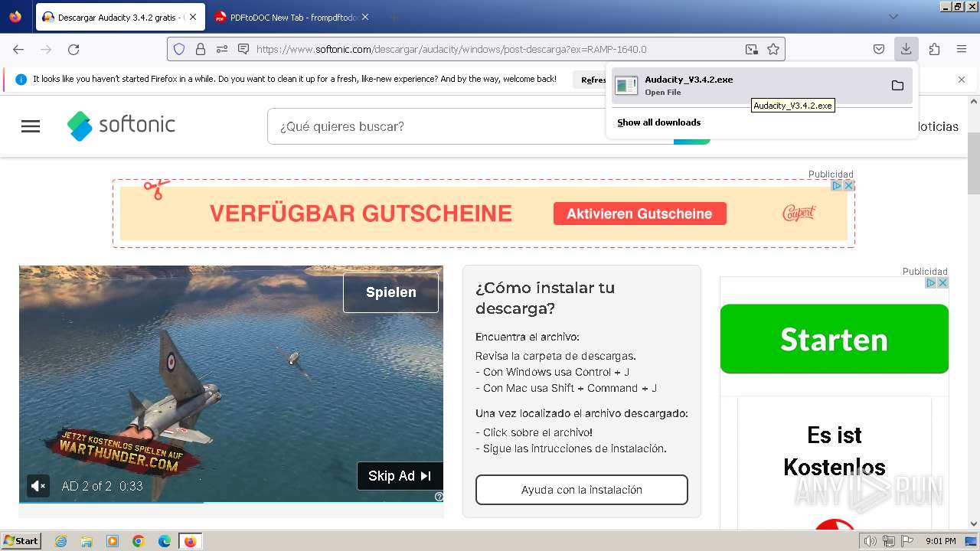Reload the page with the refresh icon
Screen dimensions: 980x551
pos(73,49)
